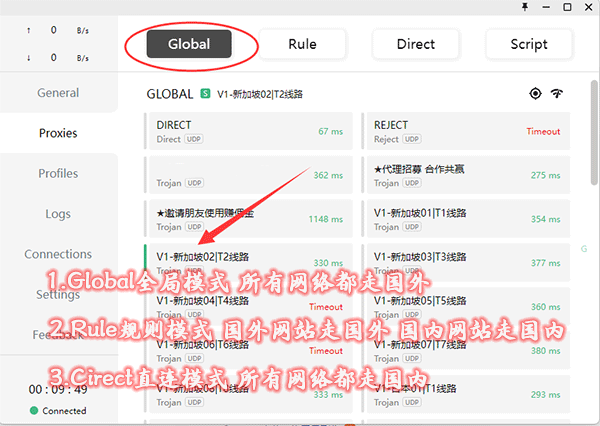This screenshot has height=426, width=600.
Task: Select the DIRECT proxy node
Action: 249,131
